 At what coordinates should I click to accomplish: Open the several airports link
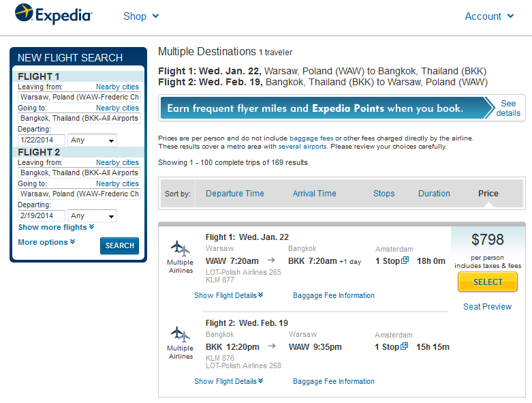click(302, 147)
